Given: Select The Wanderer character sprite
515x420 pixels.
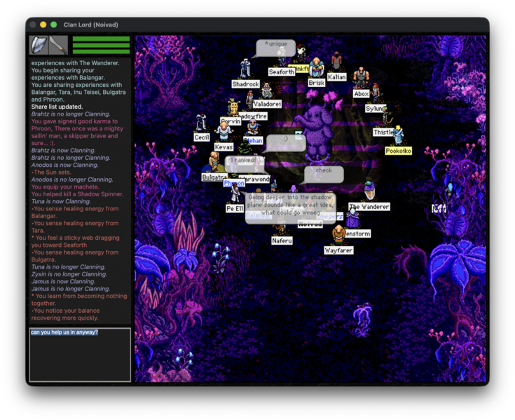Looking at the screenshot, I should 369,191.
